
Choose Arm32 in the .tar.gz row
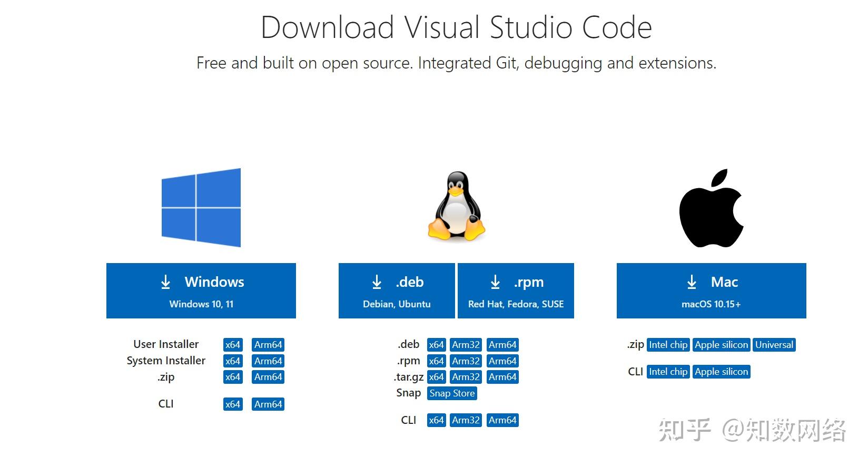click(x=466, y=377)
